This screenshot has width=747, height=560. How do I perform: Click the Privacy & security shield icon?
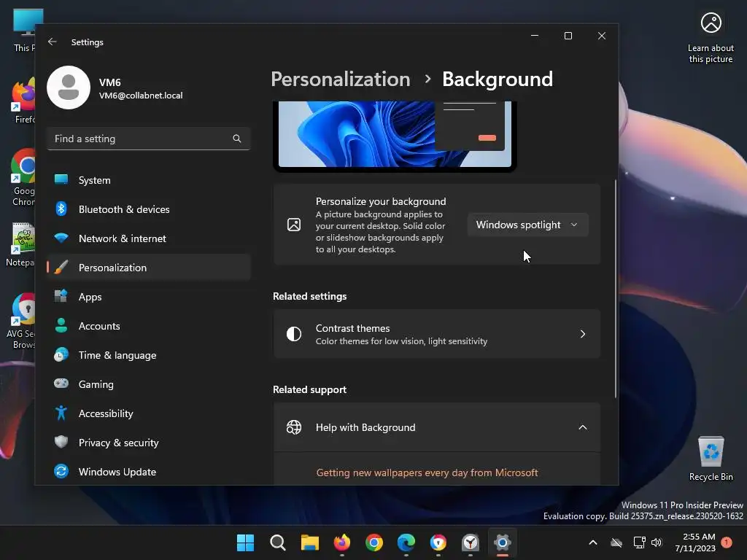61,442
